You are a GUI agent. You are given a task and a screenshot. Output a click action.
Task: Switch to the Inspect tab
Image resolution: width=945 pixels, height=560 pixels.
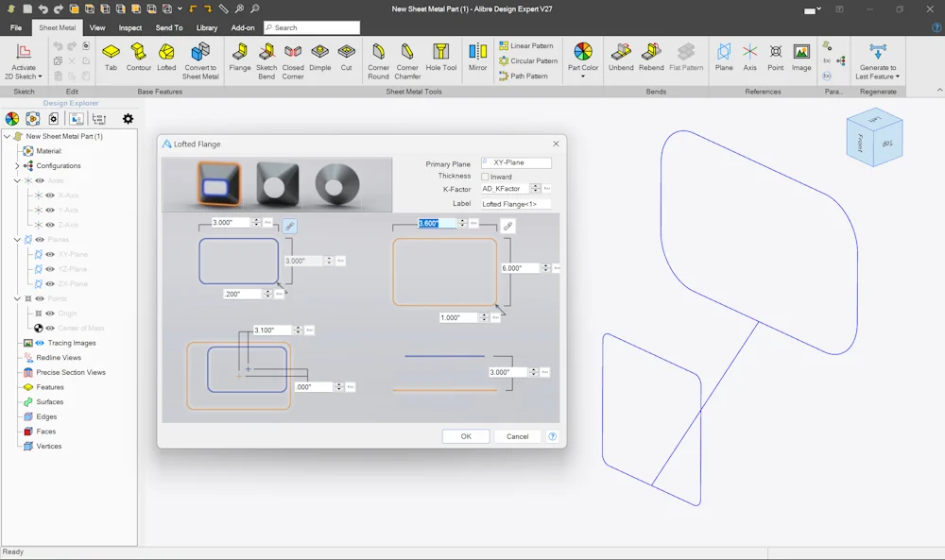[x=130, y=27]
